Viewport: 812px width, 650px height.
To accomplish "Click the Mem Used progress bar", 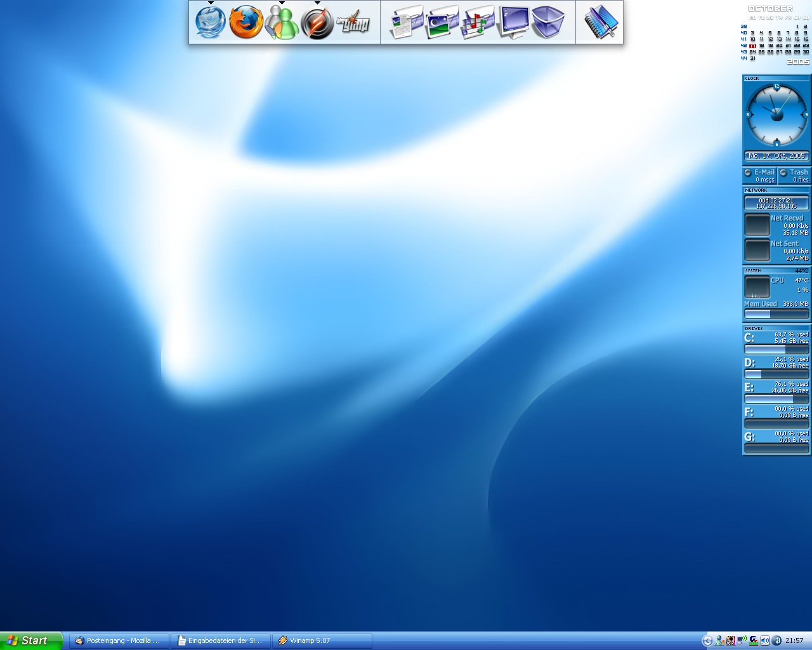I will [x=776, y=314].
